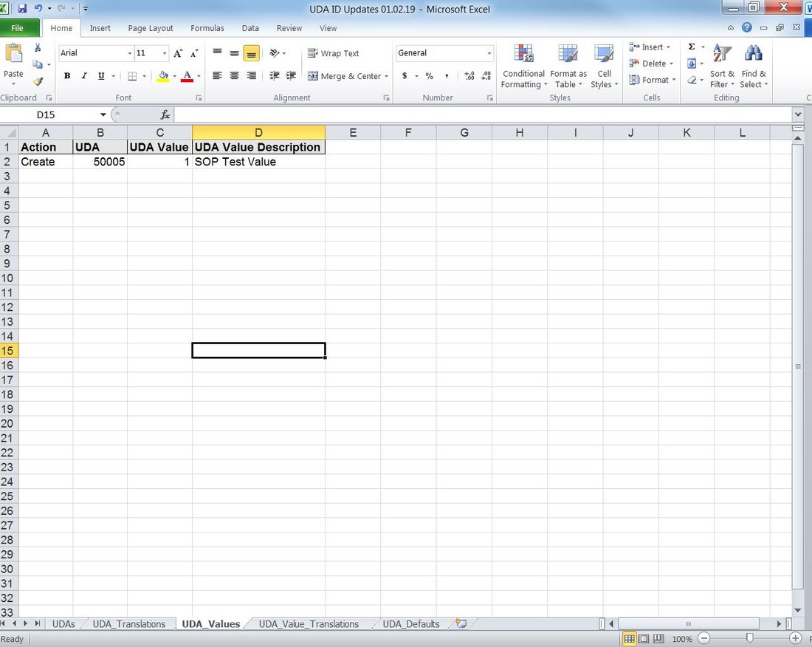
Task: Click the Save icon in Quick Access toolbar
Action: pos(22,8)
